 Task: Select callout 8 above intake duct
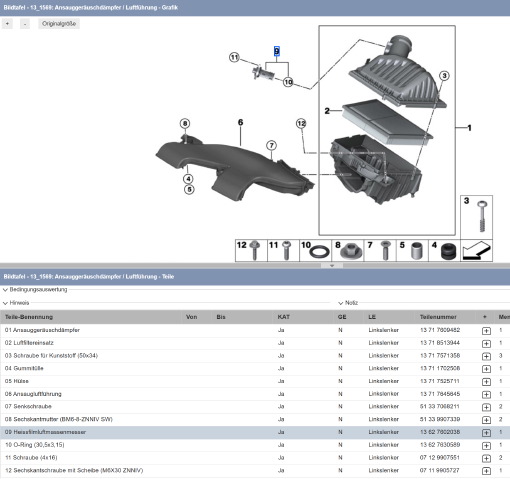coord(185,124)
